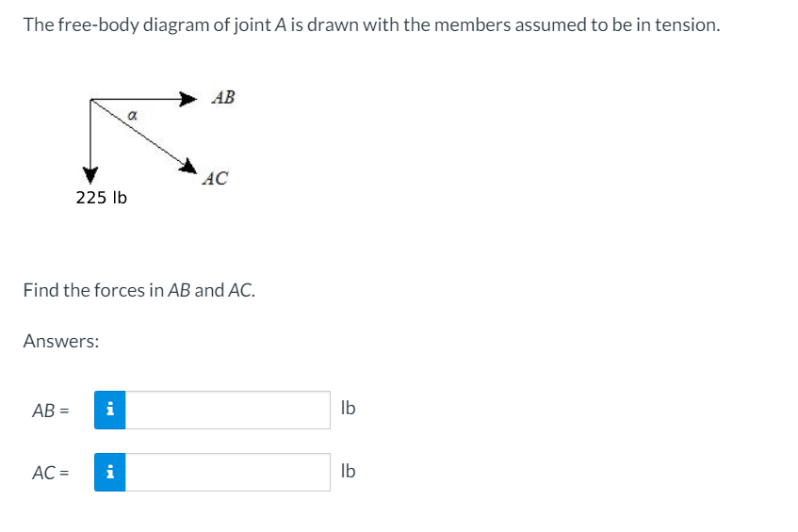Click the free-body diagram description sentence
The height and width of the screenshot is (532, 798).
tap(371, 24)
